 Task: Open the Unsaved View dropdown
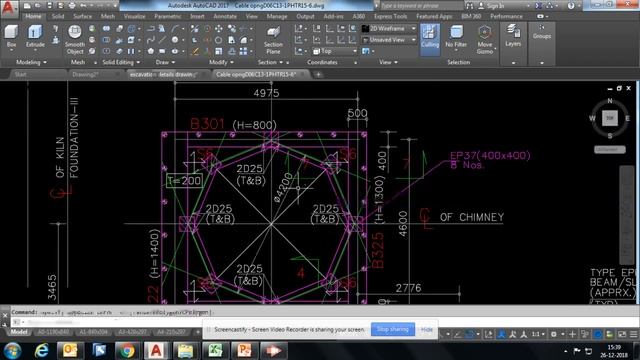point(389,40)
